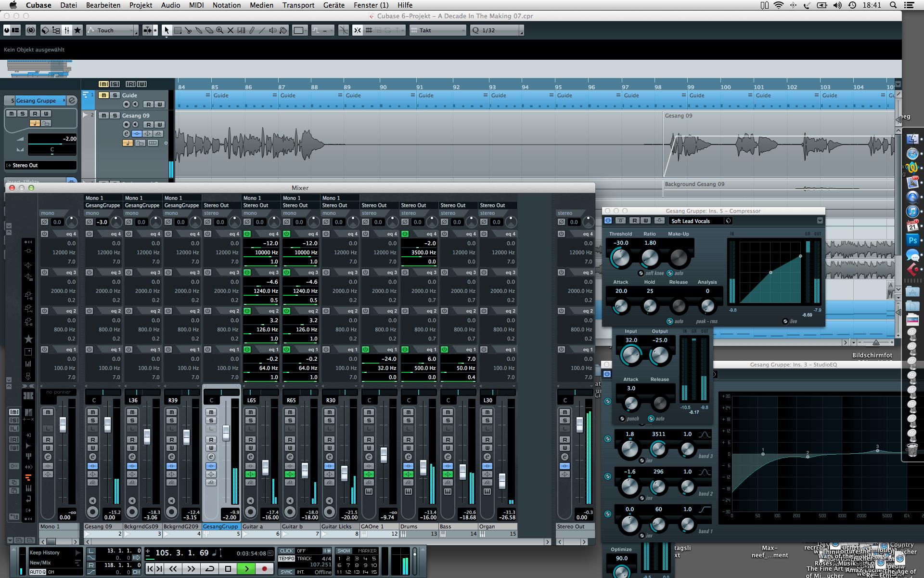
Task: Disable eq 1 on GAOne 1 channel
Action: (365, 350)
